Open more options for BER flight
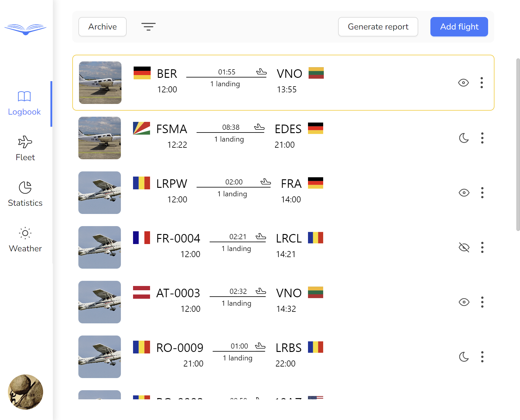Image resolution: width=520 pixels, height=420 pixels. [x=482, y=83]
